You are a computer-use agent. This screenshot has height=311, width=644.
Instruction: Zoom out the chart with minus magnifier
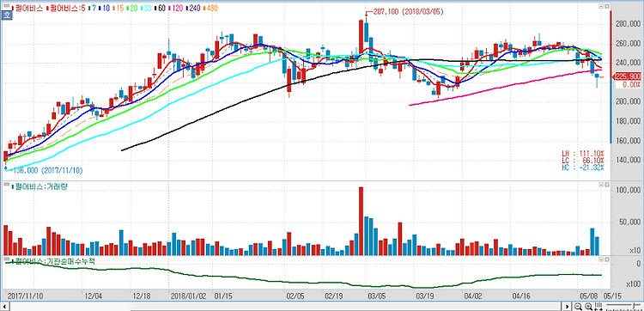[x=578, y=307]
